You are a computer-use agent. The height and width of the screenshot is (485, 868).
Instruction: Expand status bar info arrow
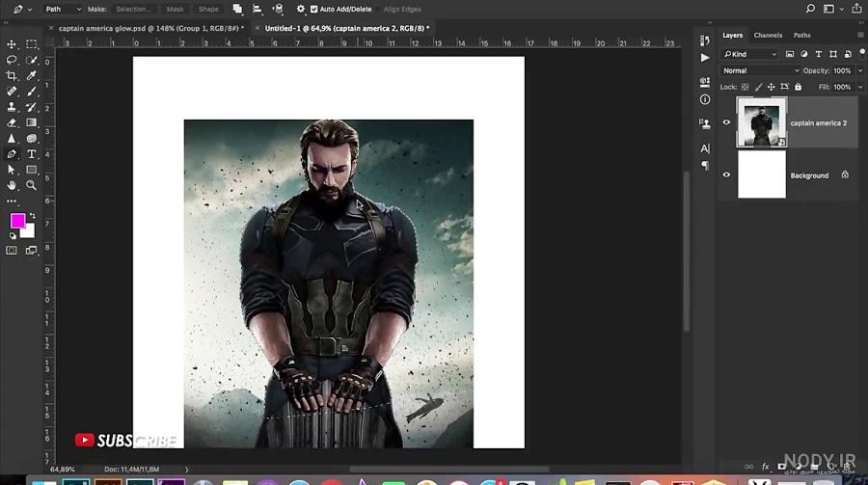point(186,470)
